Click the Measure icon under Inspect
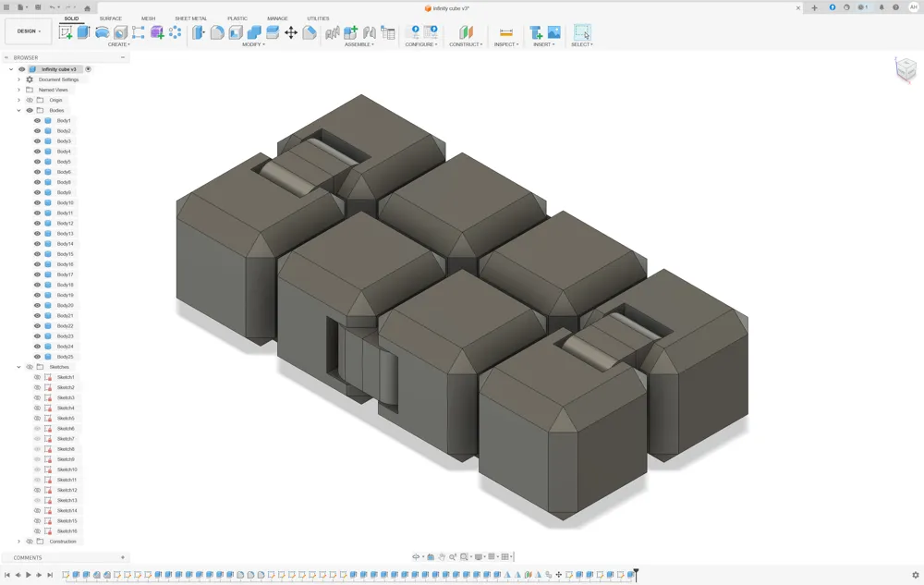Screen dimensions: 924x585 click(x=505, y=32)
